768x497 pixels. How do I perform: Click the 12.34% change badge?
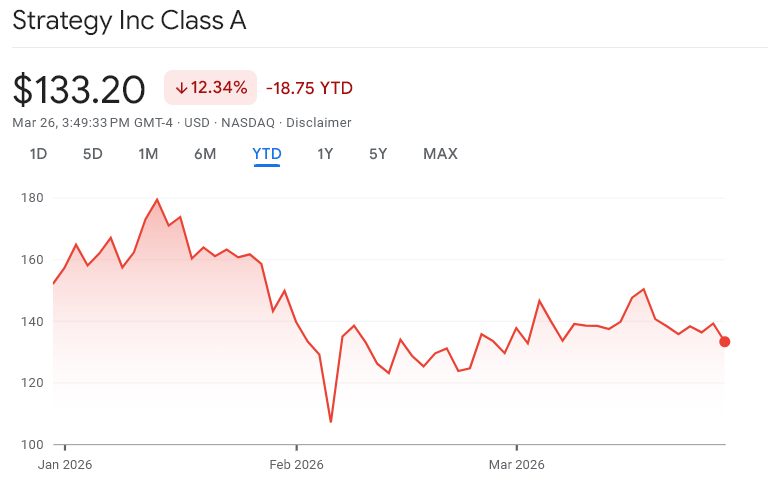click(211, 88)
